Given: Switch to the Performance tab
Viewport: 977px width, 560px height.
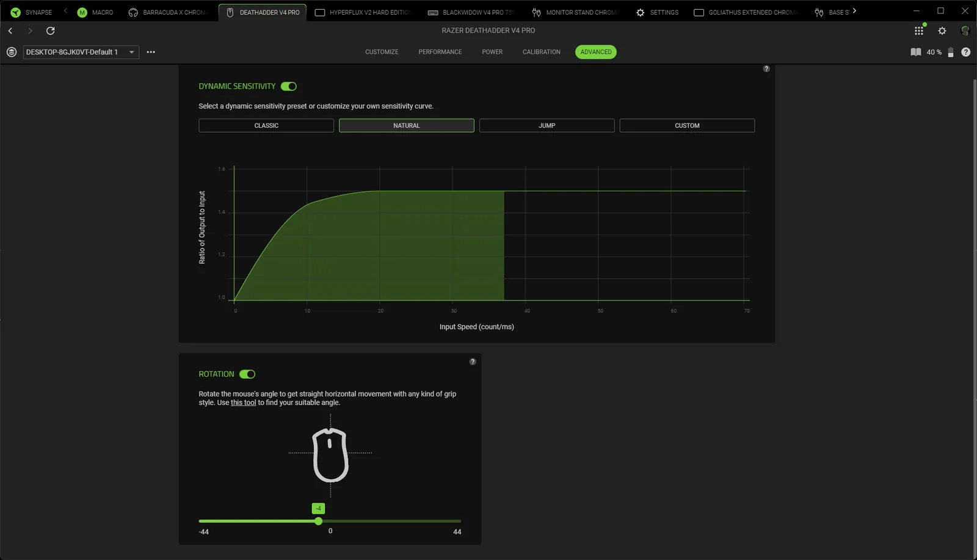Looking at the screenshot, I should pyautogui.click(x=440, y=52).
